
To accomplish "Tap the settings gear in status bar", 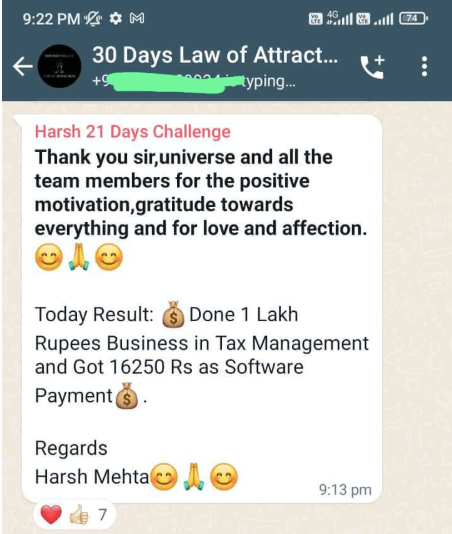I will tap(116, 18).
